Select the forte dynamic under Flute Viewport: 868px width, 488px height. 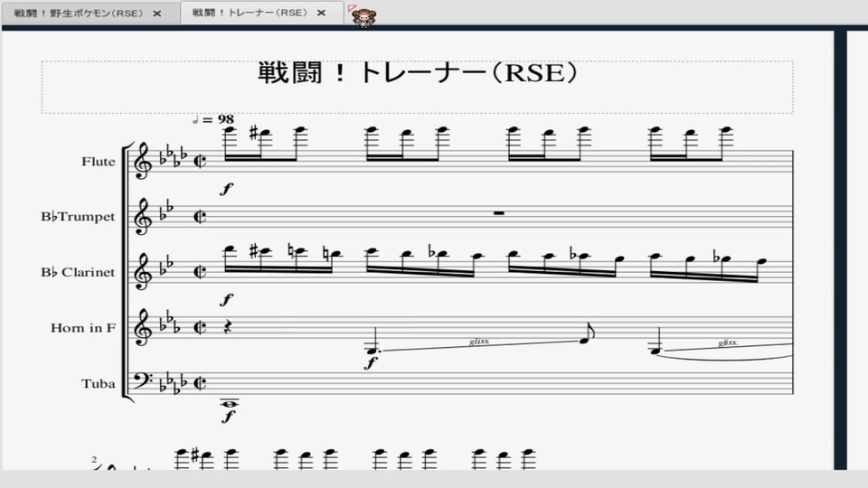[226, 189]
